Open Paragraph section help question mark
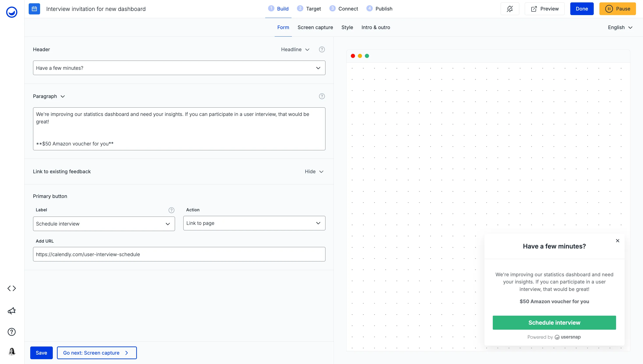This screenshot has height=364, width=643. coord(322,96)
